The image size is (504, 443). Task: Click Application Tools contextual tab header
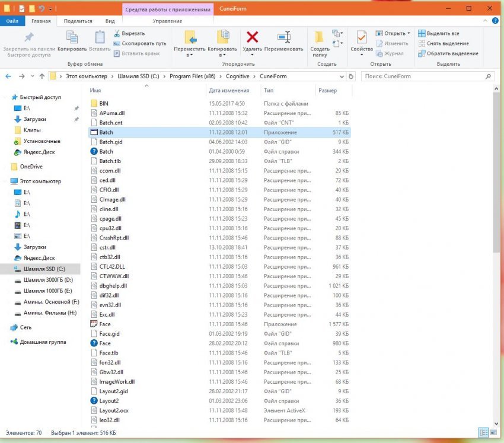pyautogui.click(x=168, y=9)
